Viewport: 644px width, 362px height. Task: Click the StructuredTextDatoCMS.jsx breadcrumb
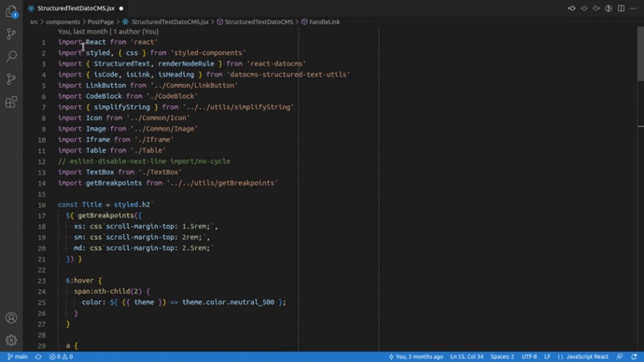click(170, 21)
